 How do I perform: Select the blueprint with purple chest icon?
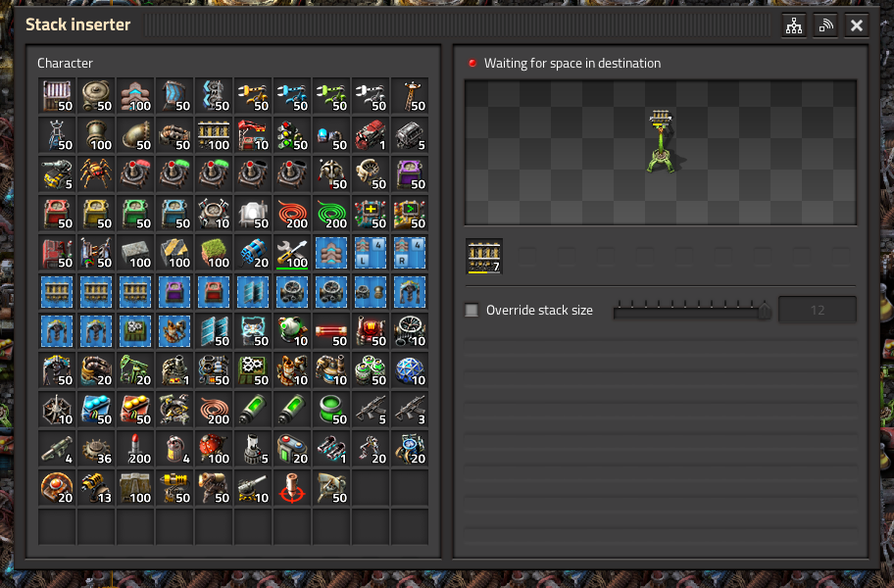[x=174, y=292]
